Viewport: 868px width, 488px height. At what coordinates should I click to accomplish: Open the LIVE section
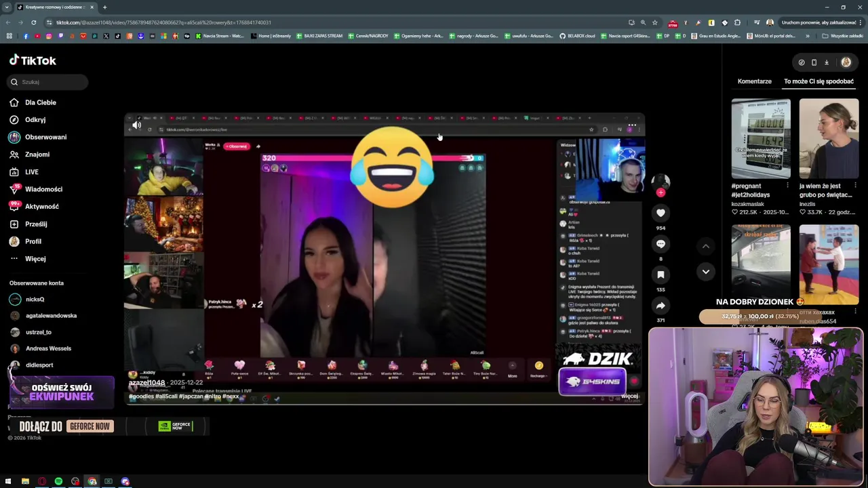click(x=32, y=172)
